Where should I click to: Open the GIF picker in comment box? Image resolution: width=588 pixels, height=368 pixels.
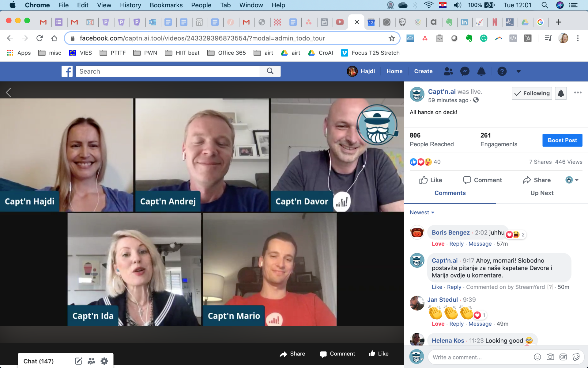(x=563, y=357)
